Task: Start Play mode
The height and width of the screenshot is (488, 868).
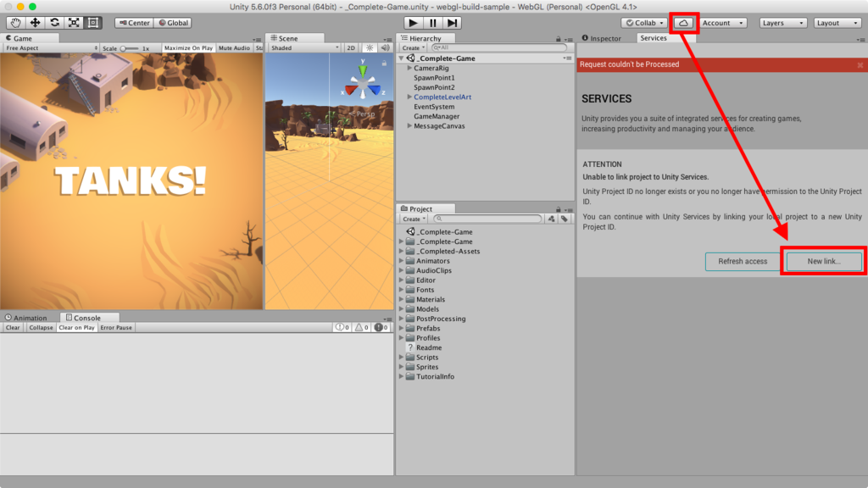Action: [413, 23]
